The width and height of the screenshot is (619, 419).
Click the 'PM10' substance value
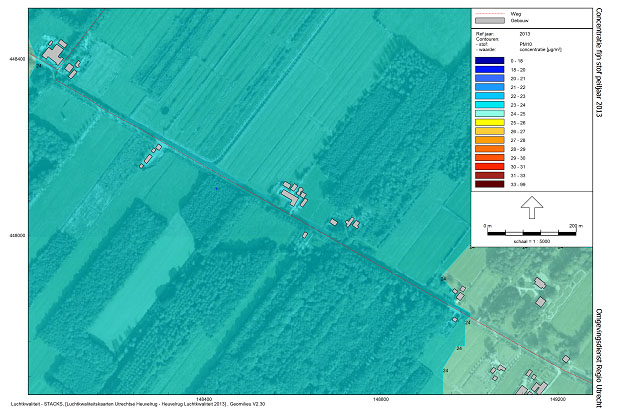[x=525, y=45]
